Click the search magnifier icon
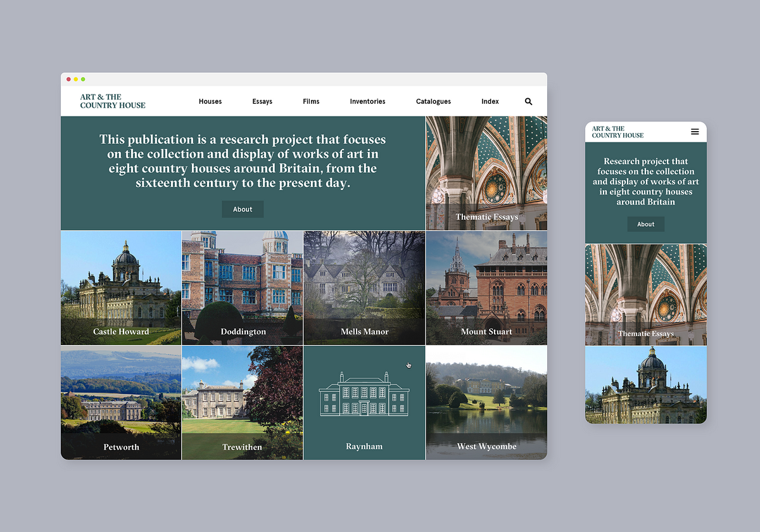 click(528, 101)
